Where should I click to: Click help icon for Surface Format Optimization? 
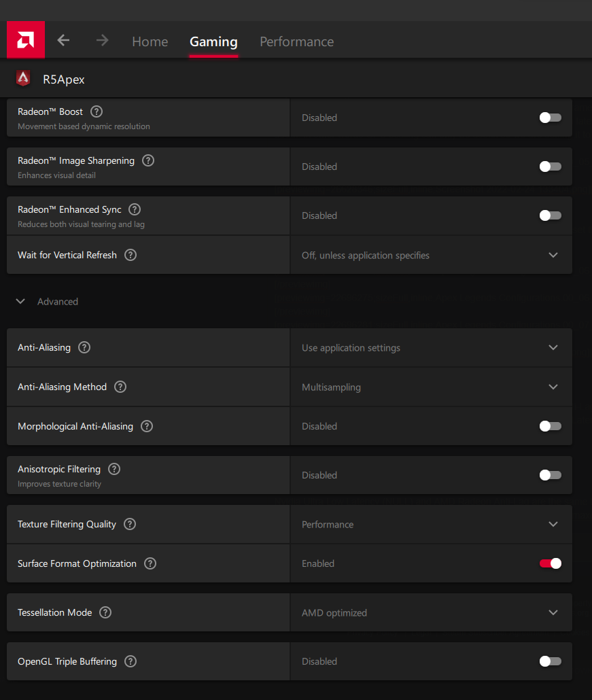pos(150,563)
